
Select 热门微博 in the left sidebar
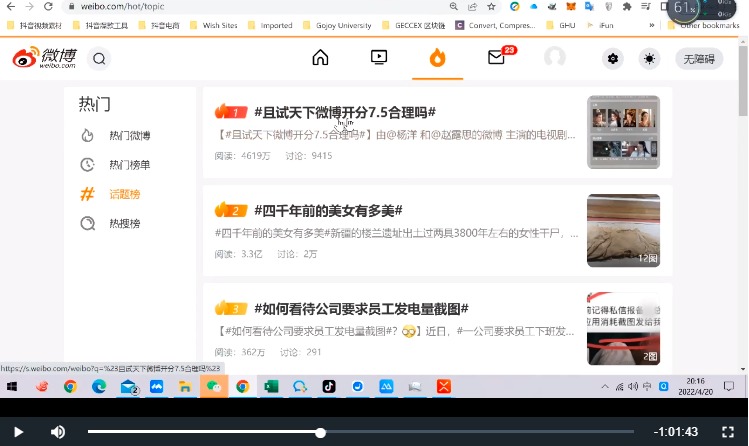coord(129,136)
